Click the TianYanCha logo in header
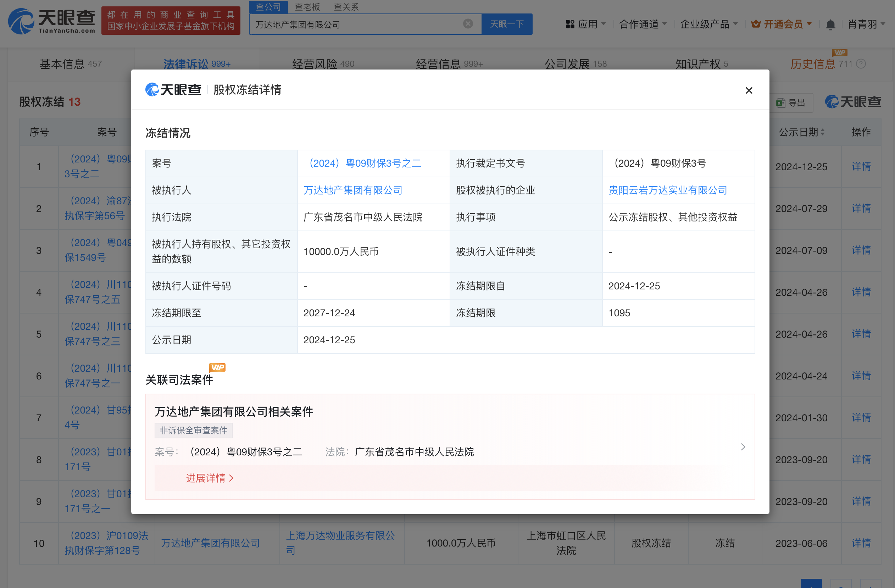This screenshot has height=588, width=895. coord(52,21)
